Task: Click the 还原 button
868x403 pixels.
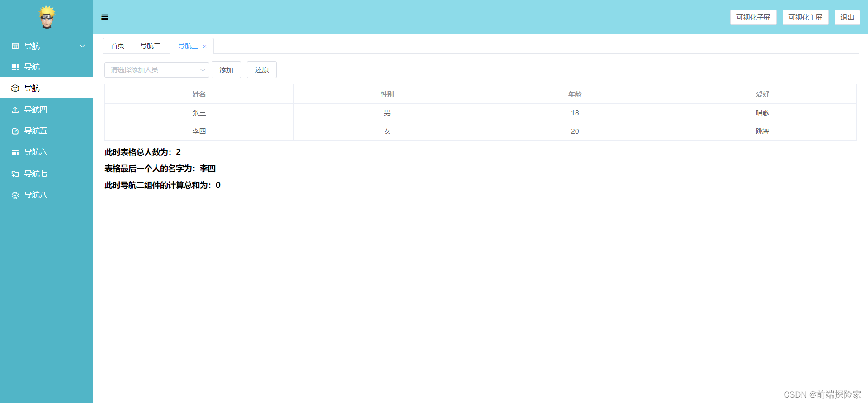Action: [262, 70]
